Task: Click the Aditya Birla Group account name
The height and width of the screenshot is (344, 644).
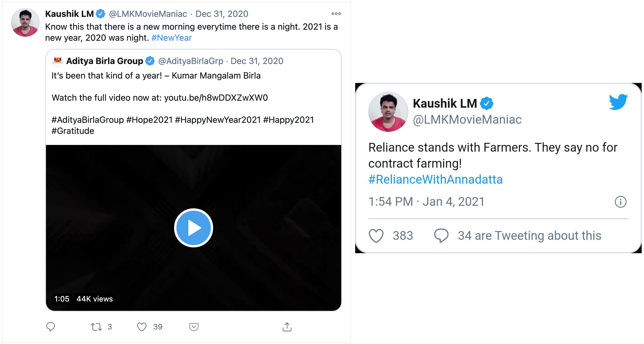Action: click(x=105, y=61)
